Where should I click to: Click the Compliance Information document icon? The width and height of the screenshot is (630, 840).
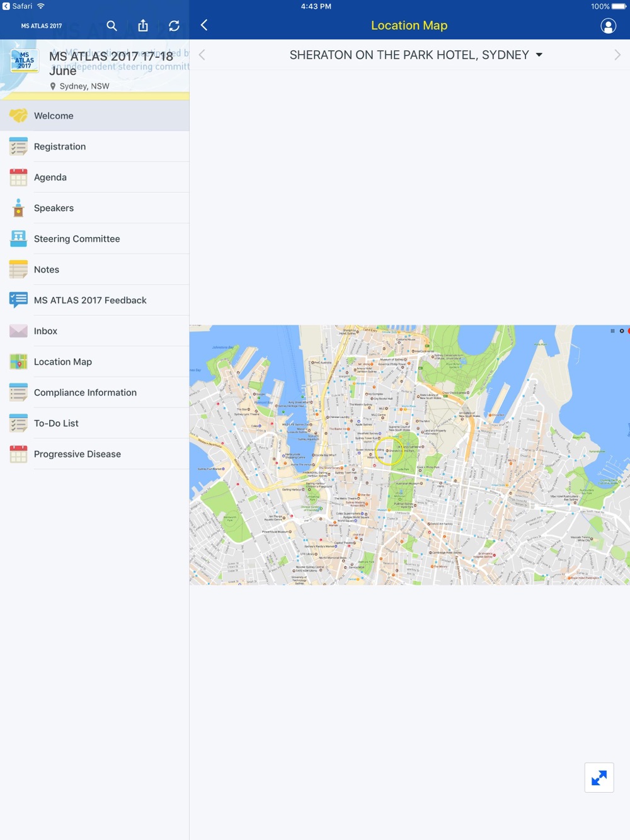click(x=18, y=393)
